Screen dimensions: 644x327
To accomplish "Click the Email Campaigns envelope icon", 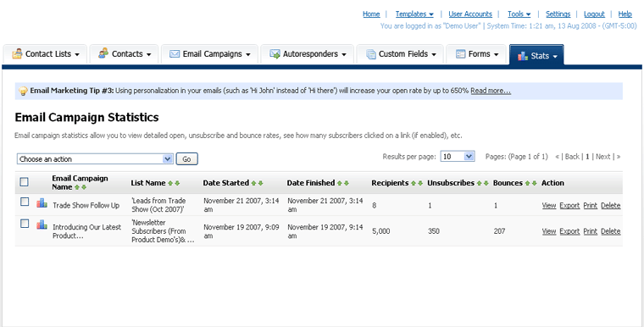I will coord(175,54).
